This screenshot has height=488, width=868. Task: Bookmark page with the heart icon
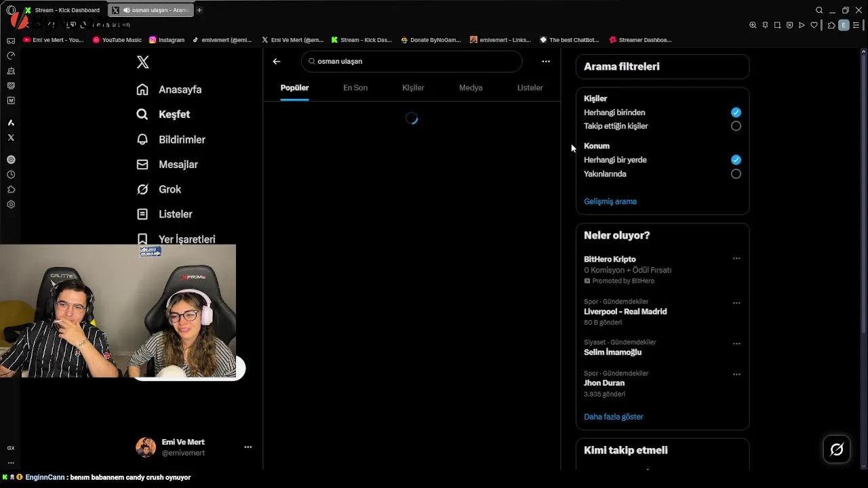coord(814,25)
